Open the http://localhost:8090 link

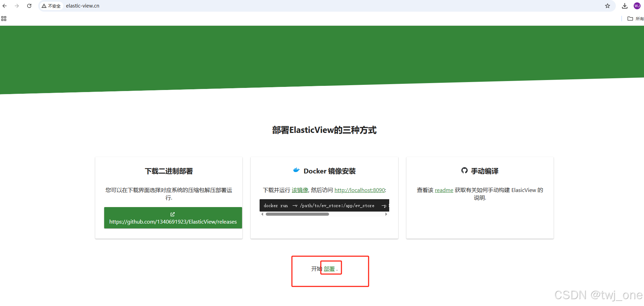click(360, 190)
